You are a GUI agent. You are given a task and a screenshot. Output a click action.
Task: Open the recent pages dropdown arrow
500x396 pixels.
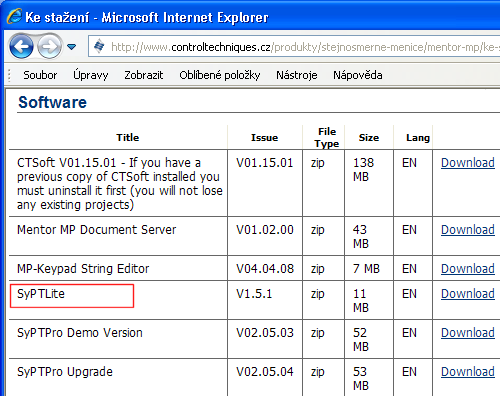click(71, 47)
